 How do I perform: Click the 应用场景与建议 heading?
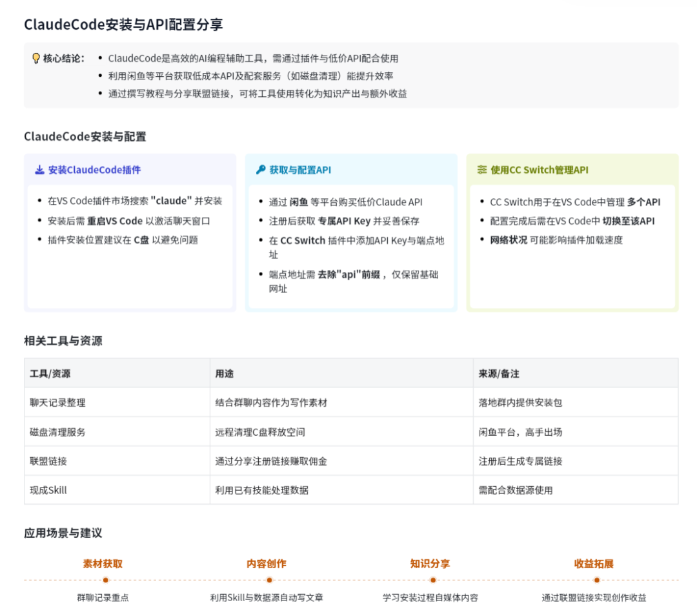tap(63, 533)
